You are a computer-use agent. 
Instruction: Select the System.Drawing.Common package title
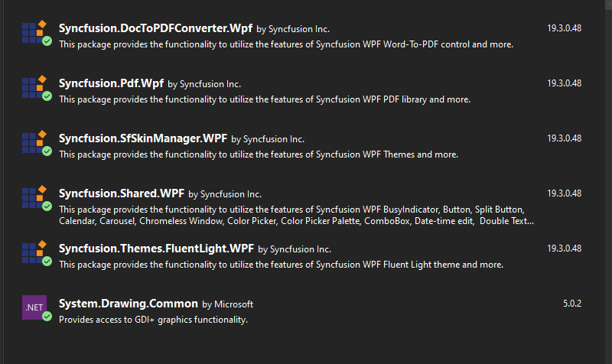(x=129, y=304)
